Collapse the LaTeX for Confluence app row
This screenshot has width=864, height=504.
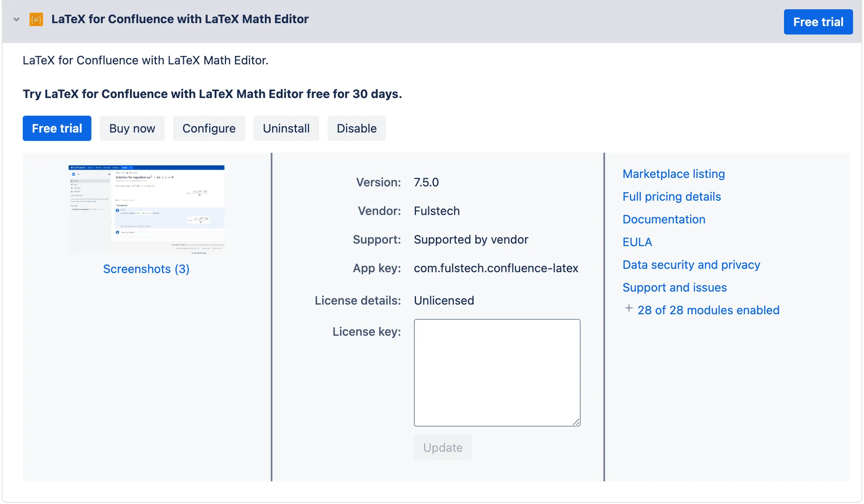click(16, 19)
